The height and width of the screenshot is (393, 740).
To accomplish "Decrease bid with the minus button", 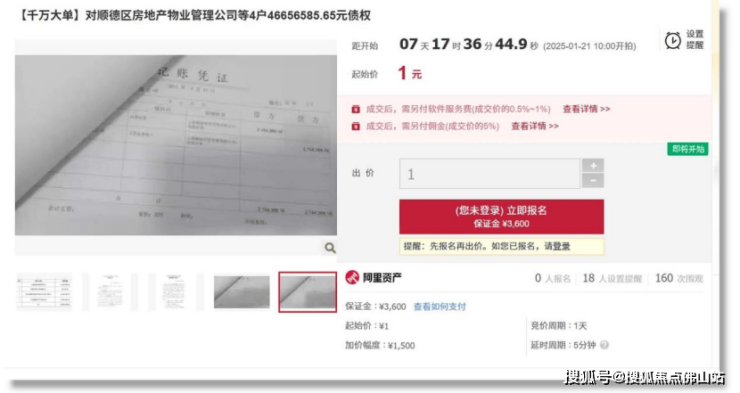I will [x=593, y=181].
